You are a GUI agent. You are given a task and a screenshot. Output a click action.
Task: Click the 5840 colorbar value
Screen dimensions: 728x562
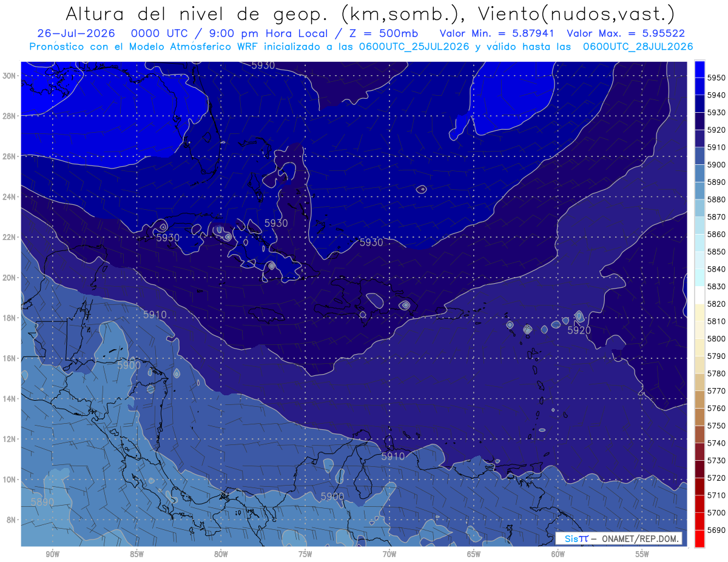tap(716, 269)
